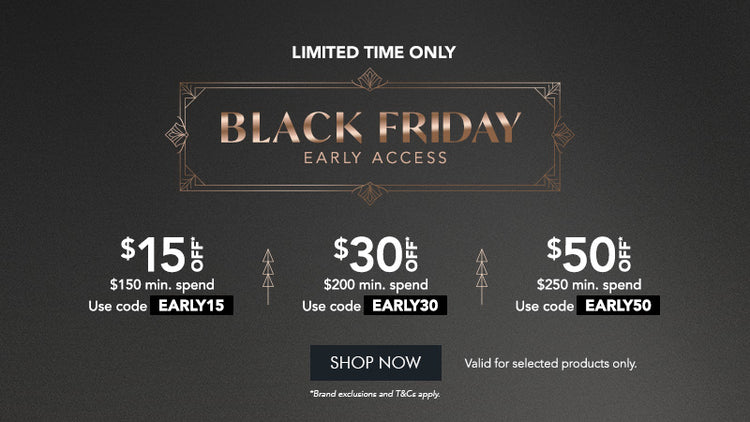Viewport: 750px width, 422px height.
Task: Click the tree icon between $15 and $30 offers
Action: click(x=267, y=275)
